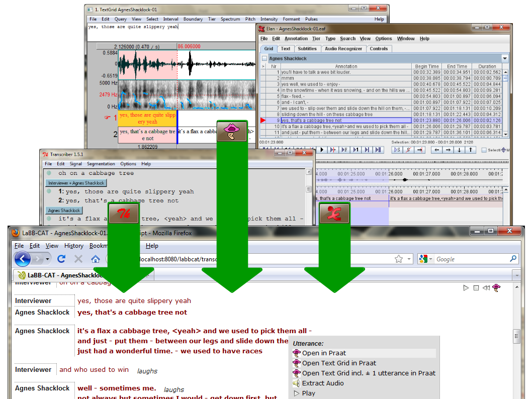
Task: Open the Pitch menu in Praat
Action: click(x=250, y=19)
